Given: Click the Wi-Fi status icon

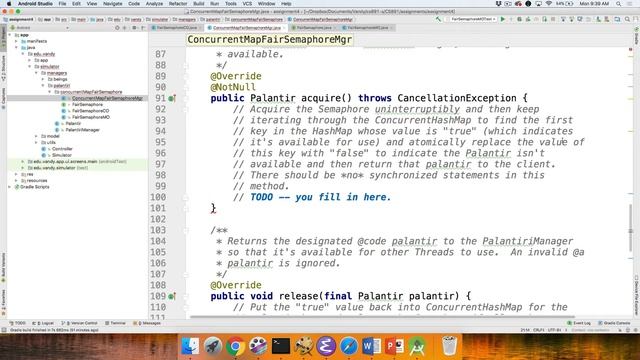Looking at the screenshot, I should point(549,4).
